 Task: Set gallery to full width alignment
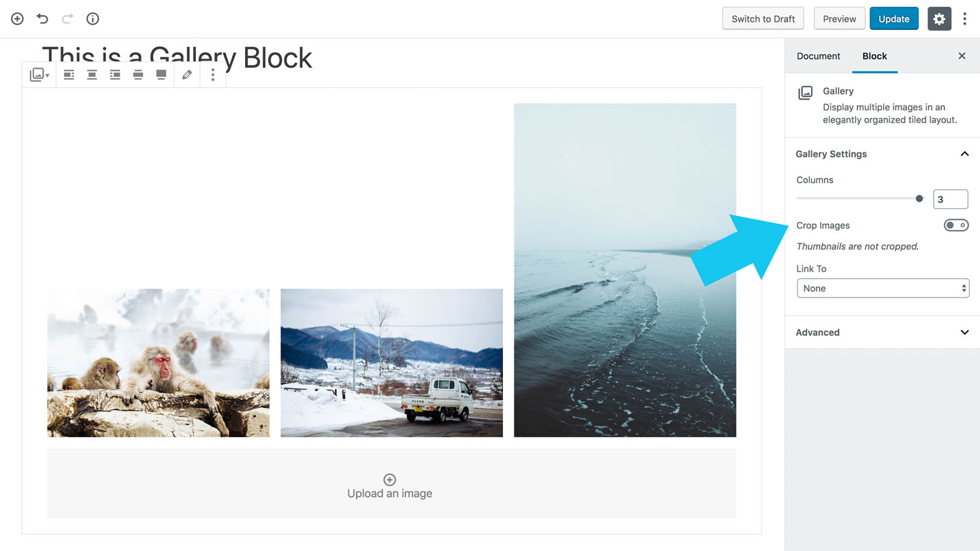[x=161, y=75]
